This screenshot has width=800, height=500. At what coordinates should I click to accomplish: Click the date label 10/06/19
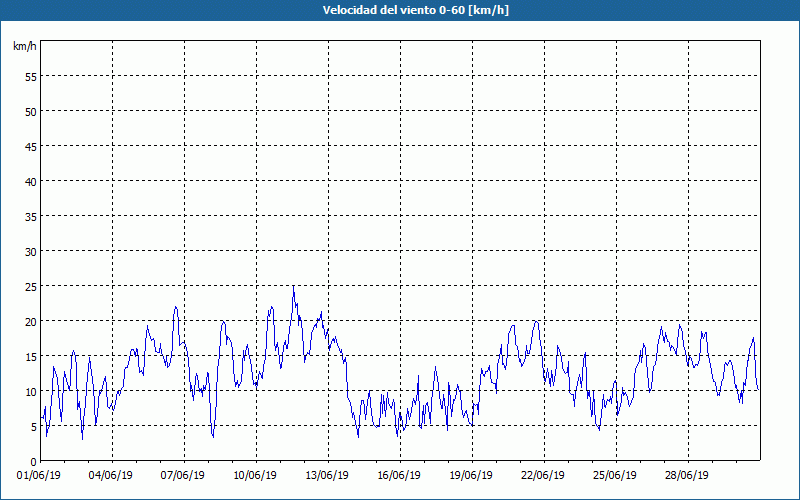[255, 476]
